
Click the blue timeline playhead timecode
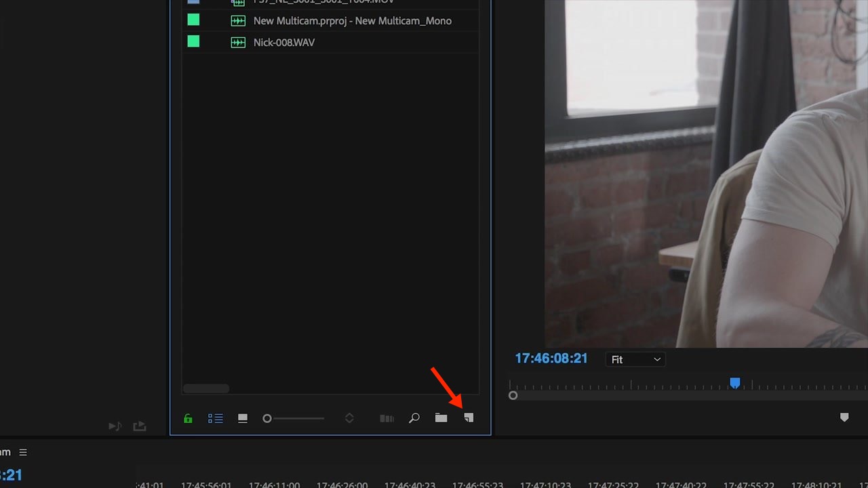click(x=11, y=475)
